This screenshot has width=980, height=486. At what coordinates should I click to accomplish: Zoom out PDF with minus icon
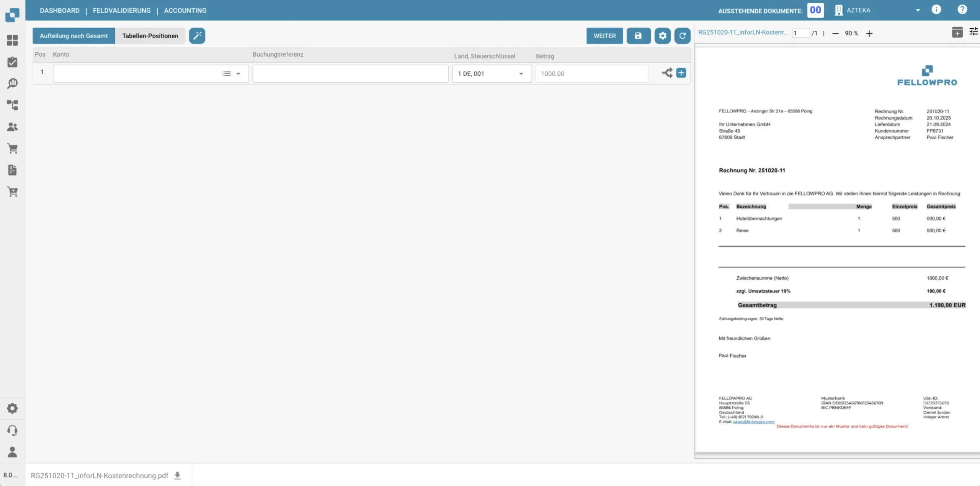[835, 34]
